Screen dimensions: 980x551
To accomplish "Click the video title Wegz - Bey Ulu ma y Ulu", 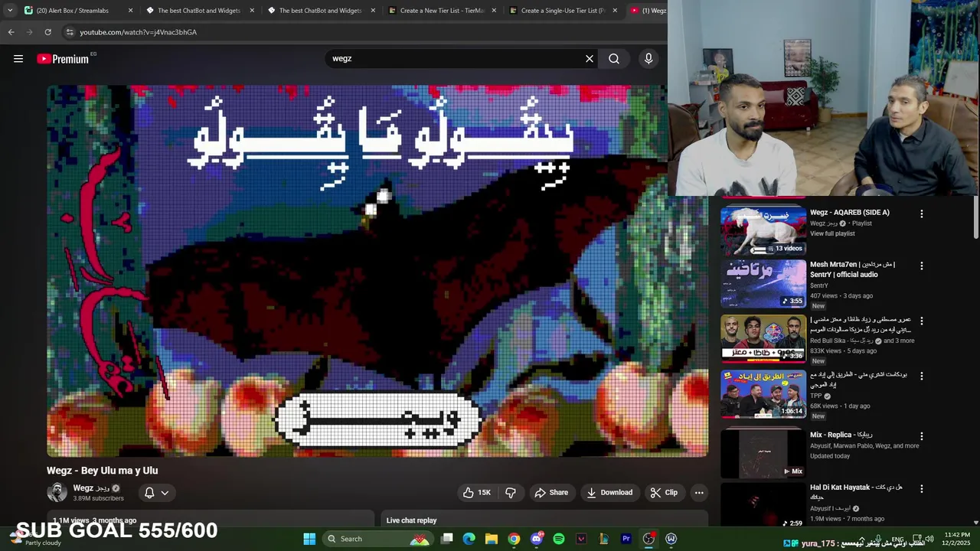I will click(103, 471).
